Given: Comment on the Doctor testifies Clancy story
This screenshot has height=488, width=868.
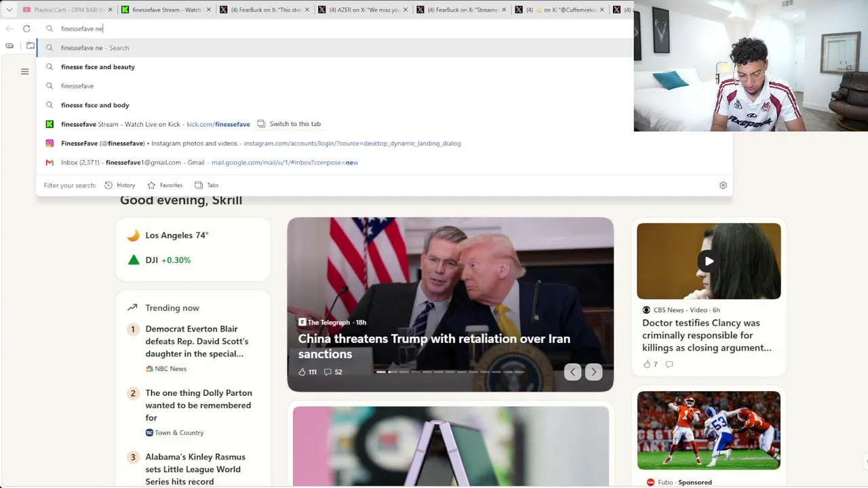Looking at the screenshot, I should coord(669,365).
